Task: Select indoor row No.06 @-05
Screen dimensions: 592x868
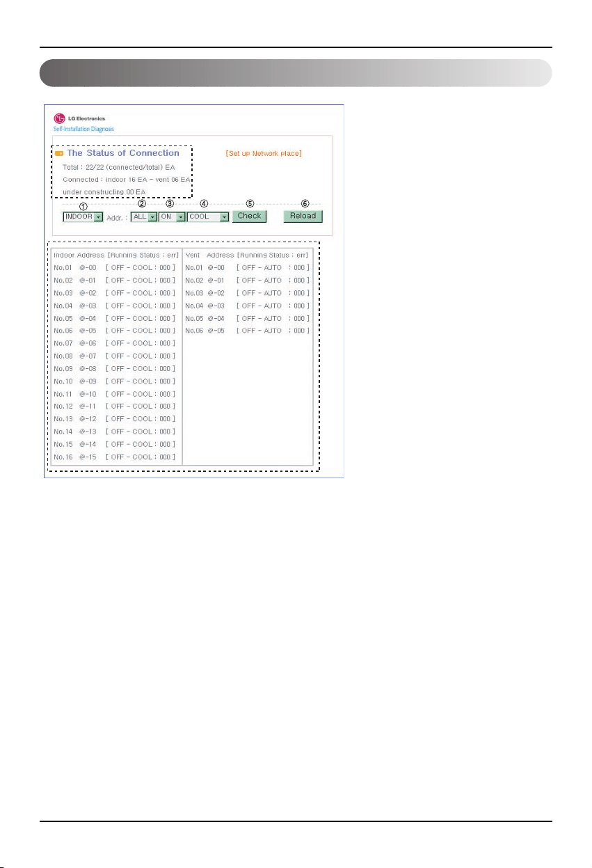Action: tap(115, 331)
